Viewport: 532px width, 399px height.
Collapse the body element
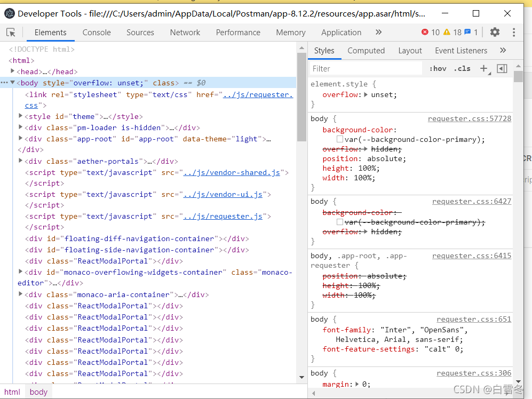click(13, 83)
